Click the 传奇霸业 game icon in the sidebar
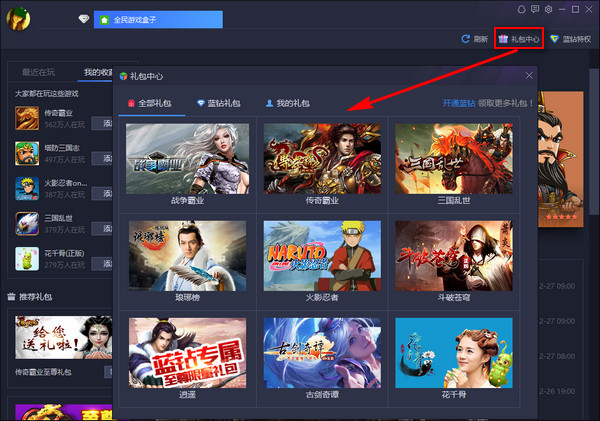Screen dimensions: 600x421 point(27,118)
